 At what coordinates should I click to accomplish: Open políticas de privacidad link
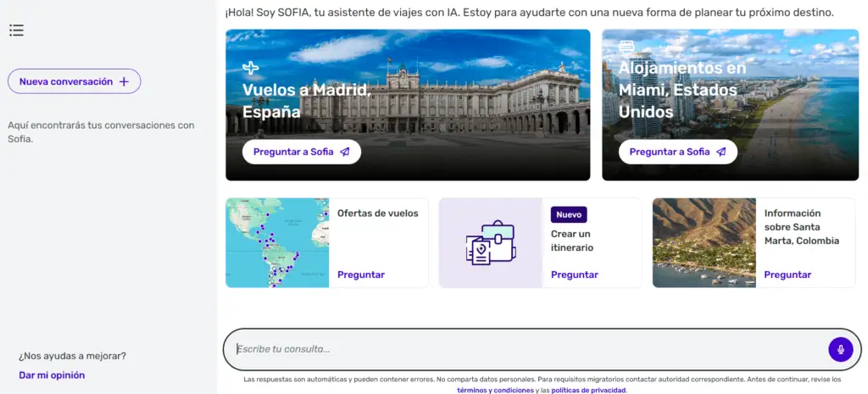[588, 390]
